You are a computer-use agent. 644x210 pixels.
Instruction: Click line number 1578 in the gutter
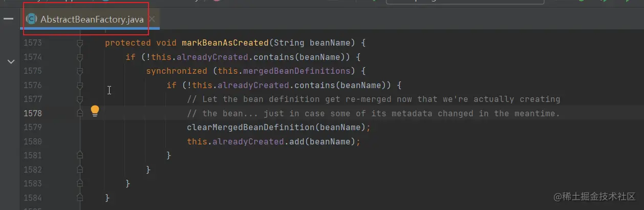click(x=33, y=113)
